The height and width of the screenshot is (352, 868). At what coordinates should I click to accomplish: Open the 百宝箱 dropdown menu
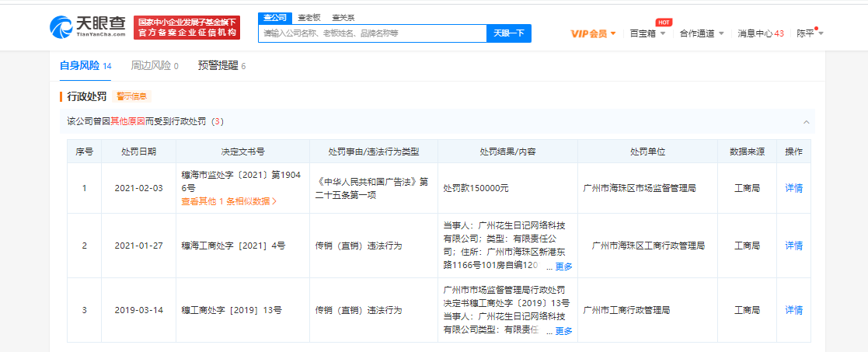coord(647,33)
